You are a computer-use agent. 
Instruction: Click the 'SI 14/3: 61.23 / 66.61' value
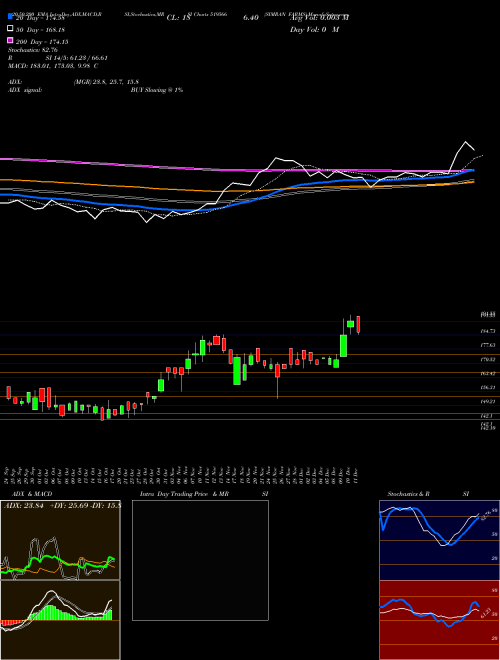[x=77, y=58]
